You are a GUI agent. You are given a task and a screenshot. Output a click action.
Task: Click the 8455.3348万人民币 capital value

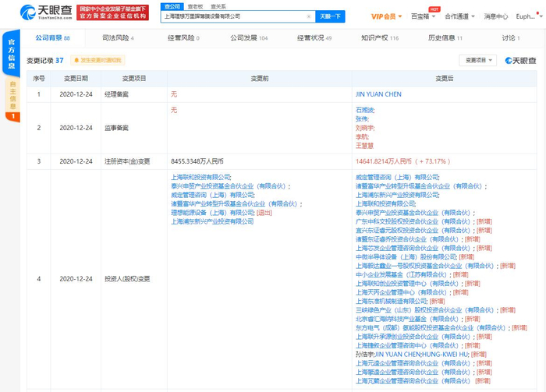click(197, 161)
